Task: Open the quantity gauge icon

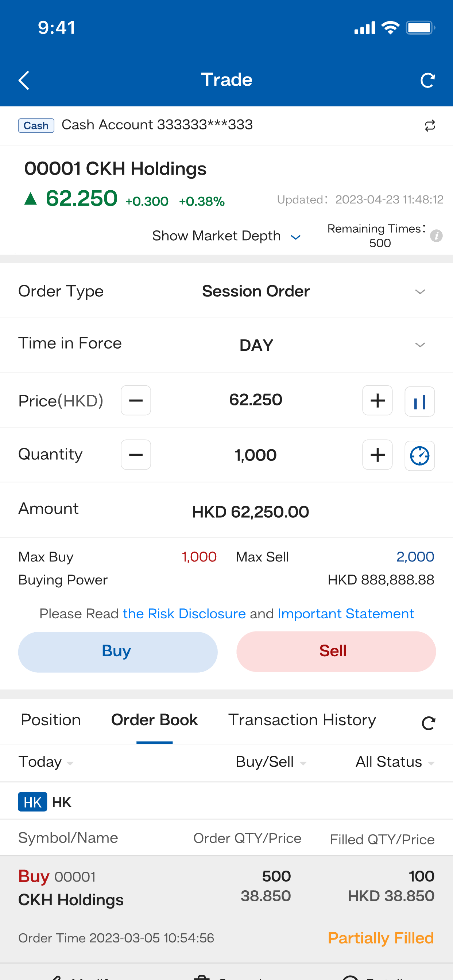Action: tap(419, 455)
